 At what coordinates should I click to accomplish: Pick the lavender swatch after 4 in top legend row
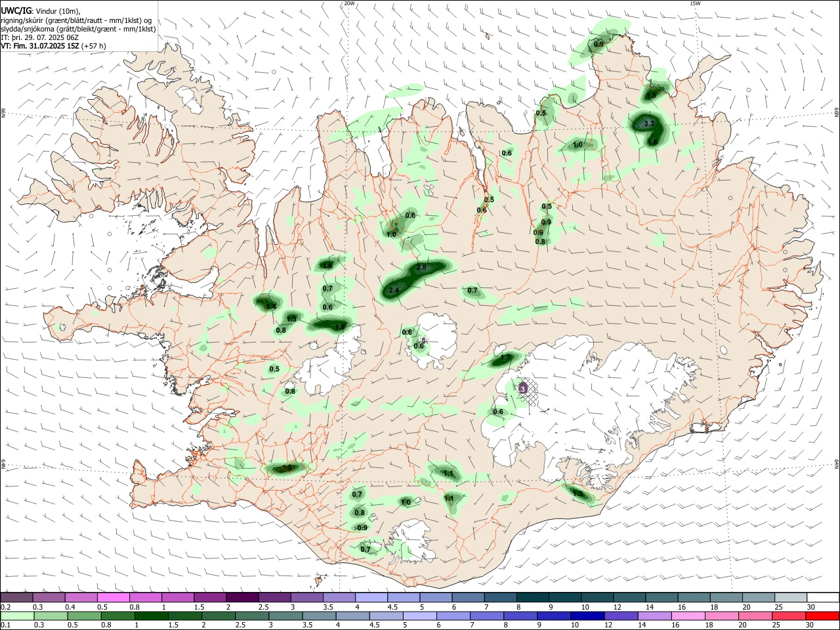coord(371,597)
